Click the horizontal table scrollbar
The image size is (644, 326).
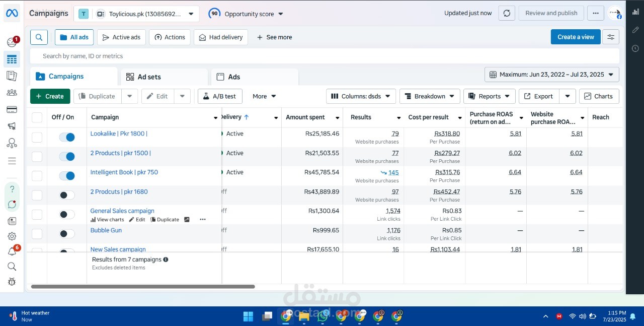point(143,286)
